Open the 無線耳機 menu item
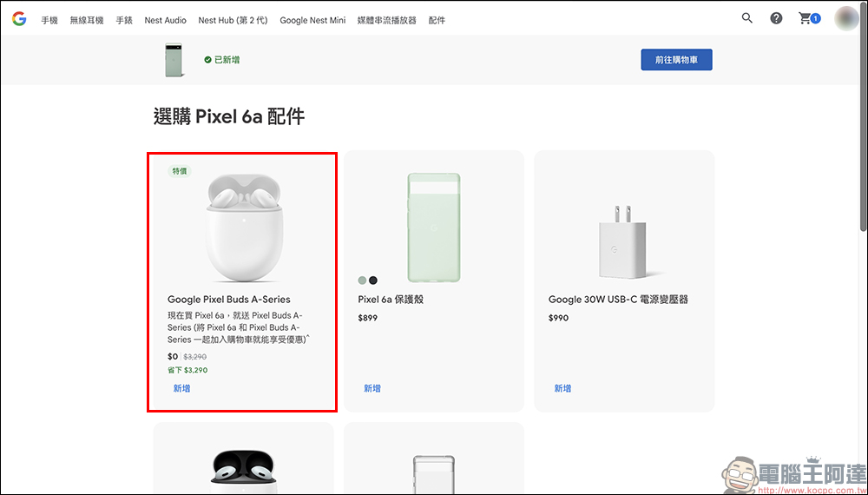 click(87, 20)
